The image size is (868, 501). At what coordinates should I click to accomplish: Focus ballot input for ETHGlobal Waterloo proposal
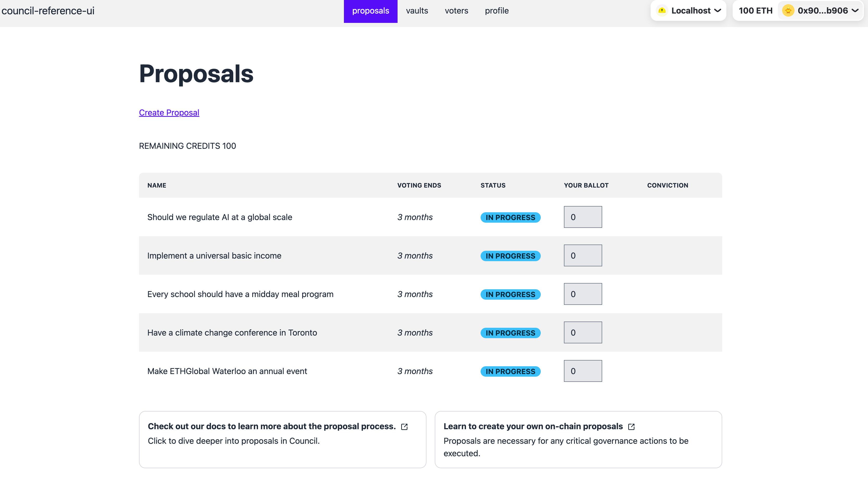tap(583, 371)
